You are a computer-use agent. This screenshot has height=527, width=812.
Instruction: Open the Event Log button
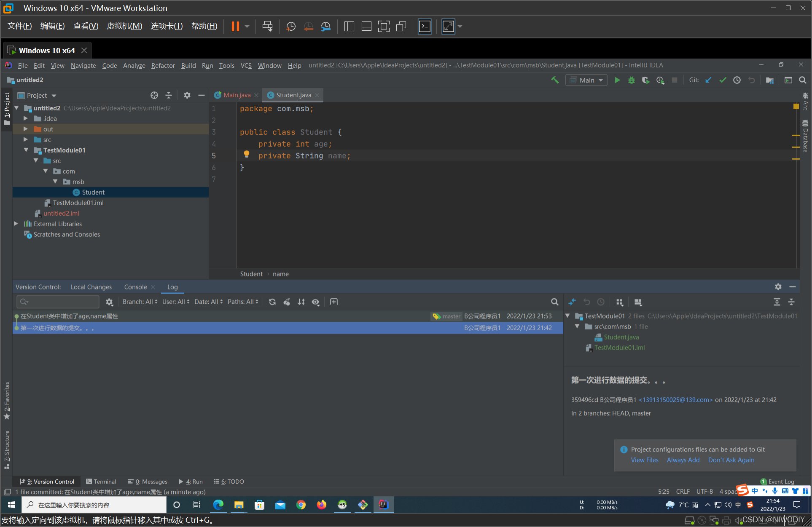tap(777, 482)
